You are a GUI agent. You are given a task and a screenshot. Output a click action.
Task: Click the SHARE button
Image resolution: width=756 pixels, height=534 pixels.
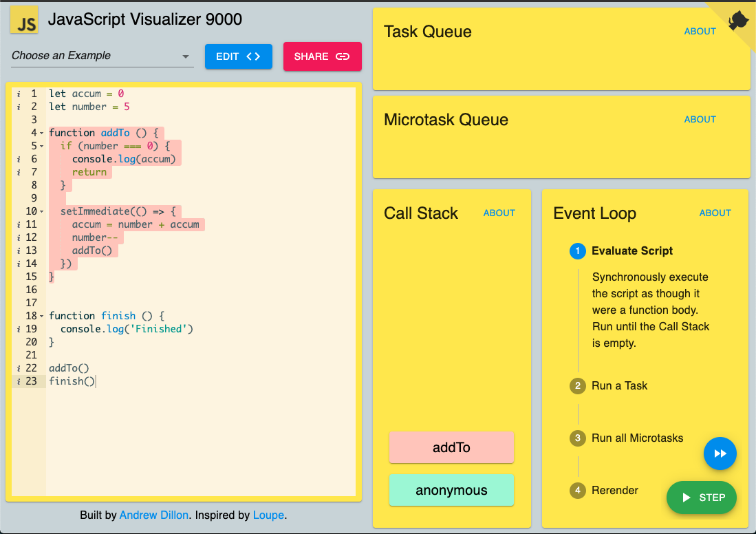[322, 56]
